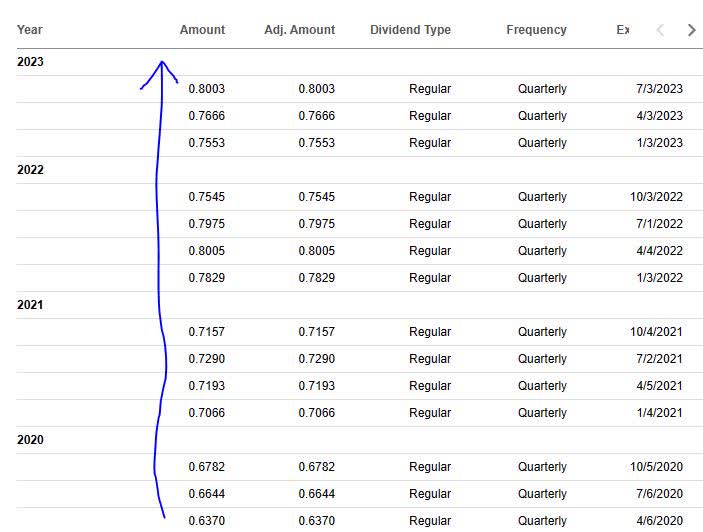Sort by the Adj. Amount column header
Viewport: 703px width, 532px height.
coord(299,30)
